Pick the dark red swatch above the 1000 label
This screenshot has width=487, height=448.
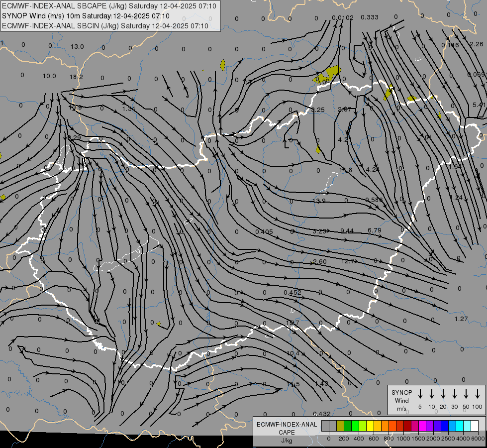407,426
